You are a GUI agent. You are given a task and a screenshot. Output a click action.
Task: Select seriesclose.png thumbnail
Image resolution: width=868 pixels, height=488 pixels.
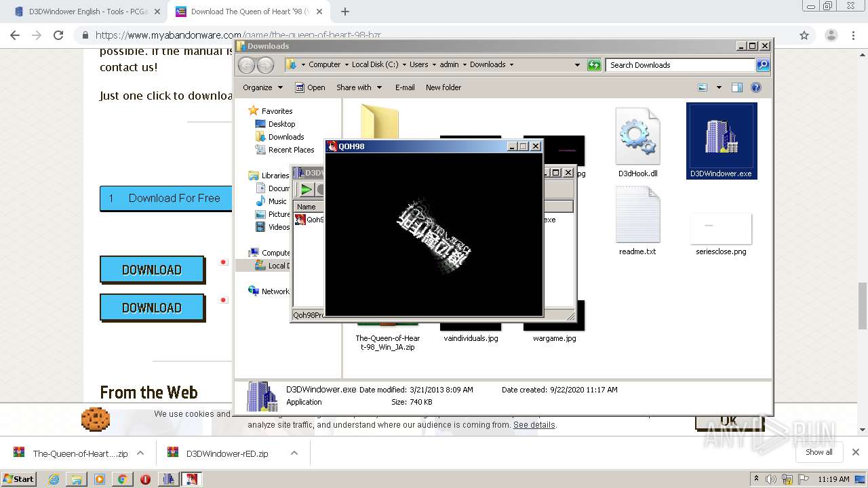point(721,228)
